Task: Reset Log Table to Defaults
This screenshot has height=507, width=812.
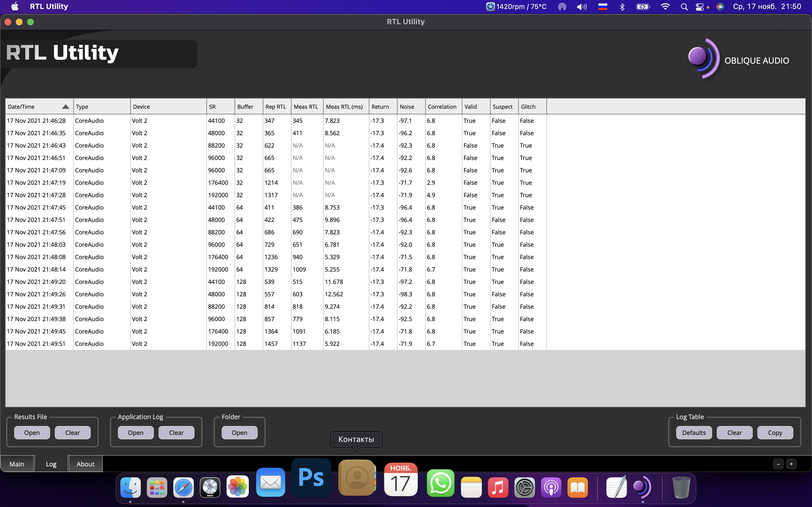Action: [694, 433]
